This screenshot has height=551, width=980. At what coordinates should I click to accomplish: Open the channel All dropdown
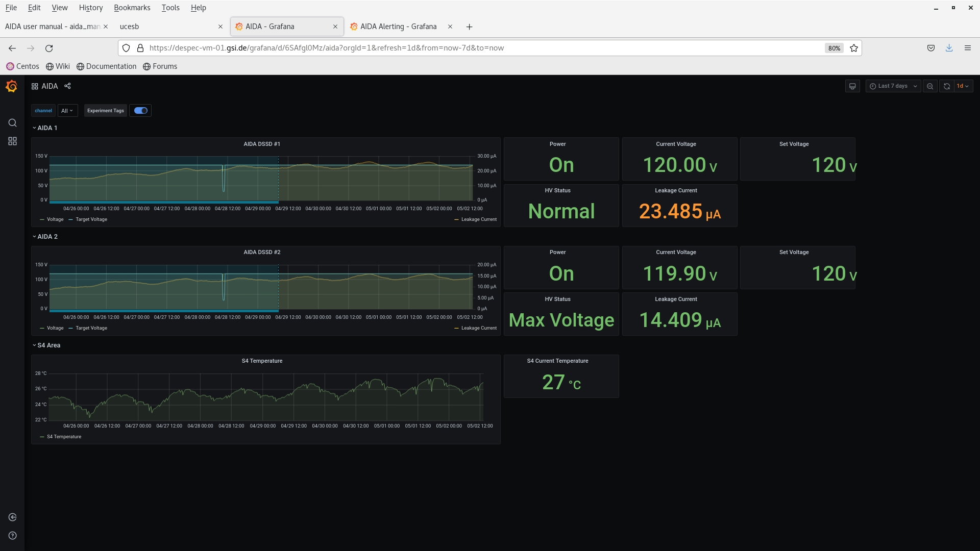coord(67,111)
